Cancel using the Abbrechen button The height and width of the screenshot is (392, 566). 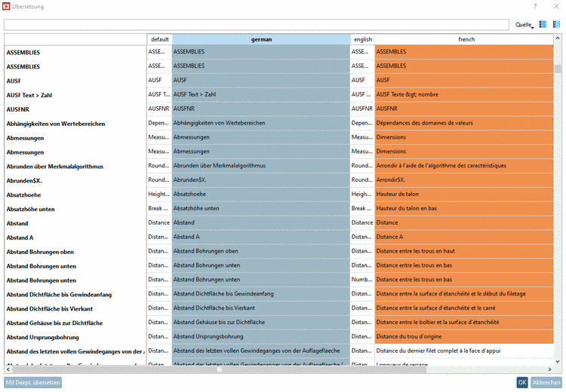546,382
